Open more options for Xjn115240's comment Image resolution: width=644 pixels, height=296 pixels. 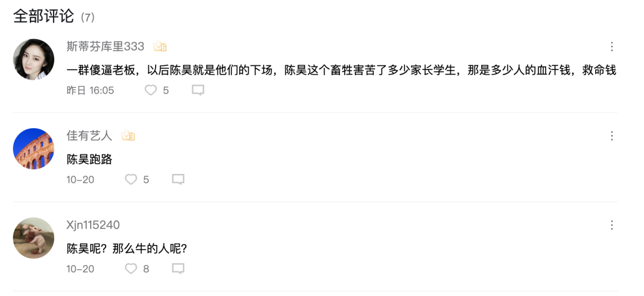tap(612, 225)
